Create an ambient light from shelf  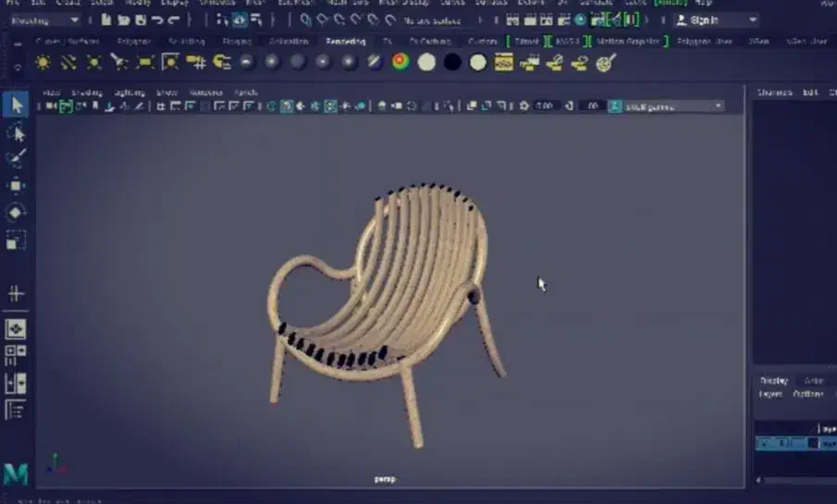click(x=43, y=62)
